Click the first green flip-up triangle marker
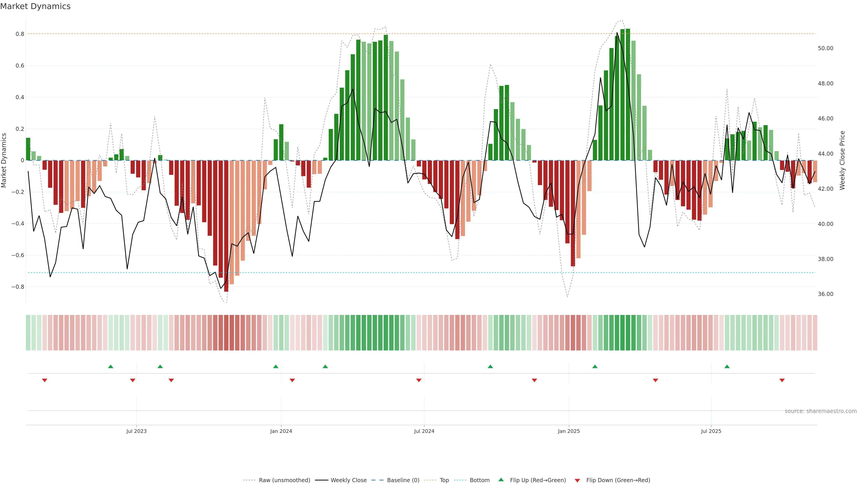This screenshot has width=868, height=488. [111, 366]
